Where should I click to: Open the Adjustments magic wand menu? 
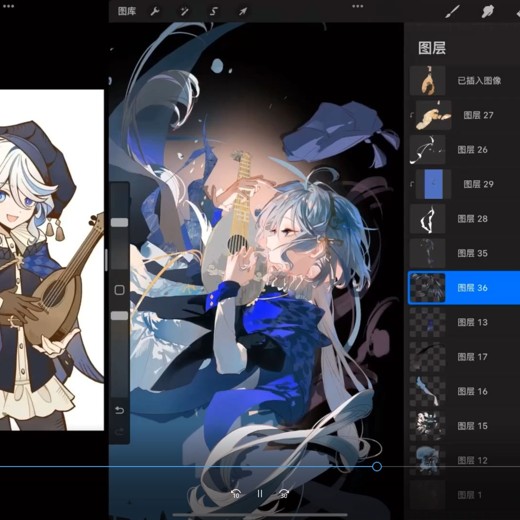tap(184, 12)
